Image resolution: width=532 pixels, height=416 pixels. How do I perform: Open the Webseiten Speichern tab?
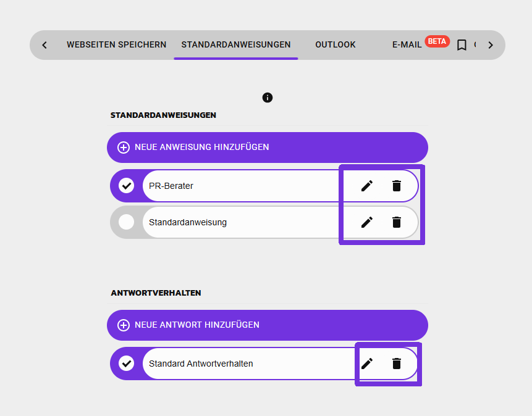click(116, 45)
